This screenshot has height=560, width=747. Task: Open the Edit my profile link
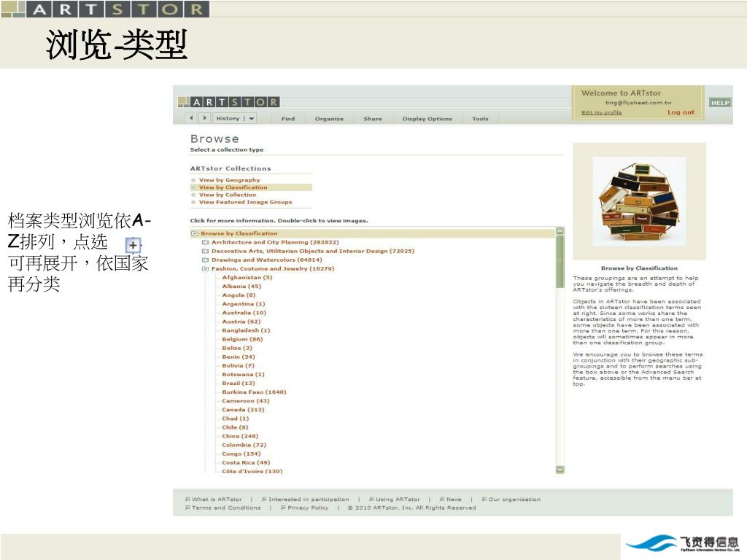click(x=601, y=112)
